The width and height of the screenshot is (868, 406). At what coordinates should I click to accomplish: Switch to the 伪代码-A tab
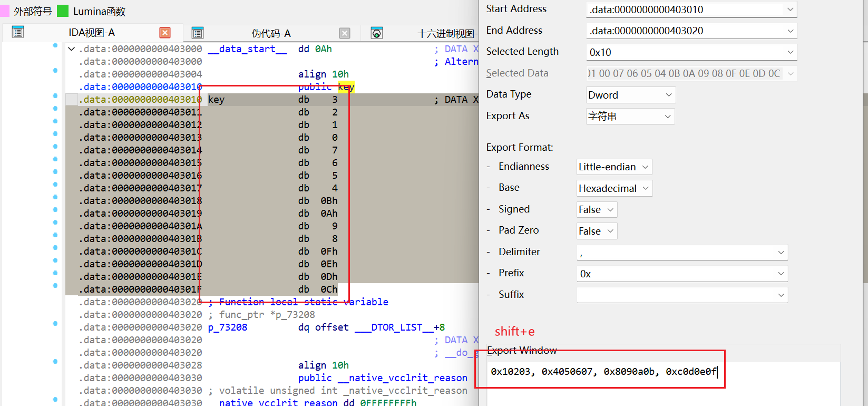click(271, 33)
